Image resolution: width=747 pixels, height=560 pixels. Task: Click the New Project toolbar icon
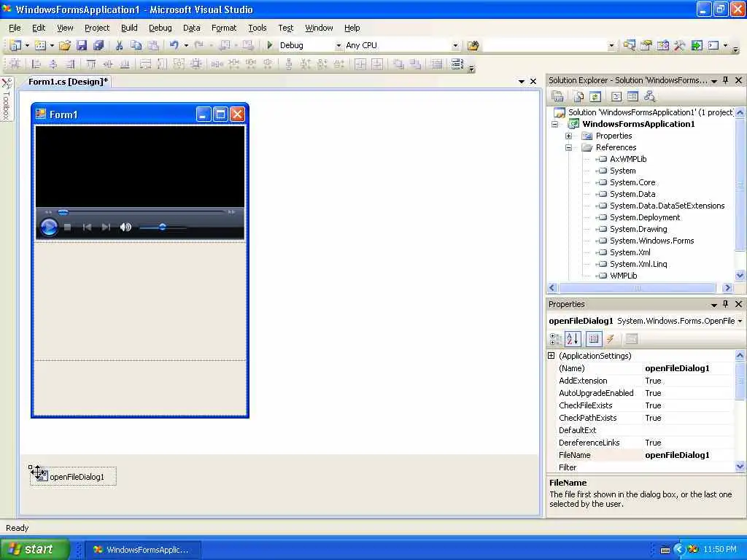(16, 45)
